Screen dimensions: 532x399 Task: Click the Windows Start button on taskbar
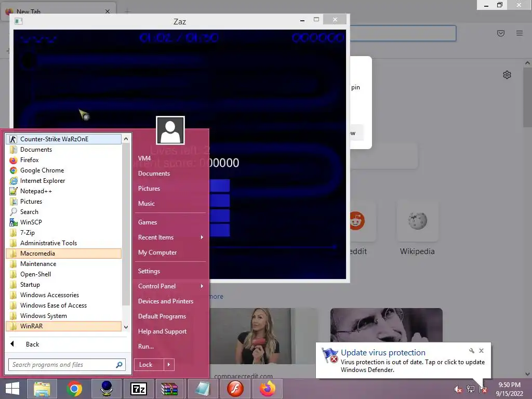(x=12, y=389)
